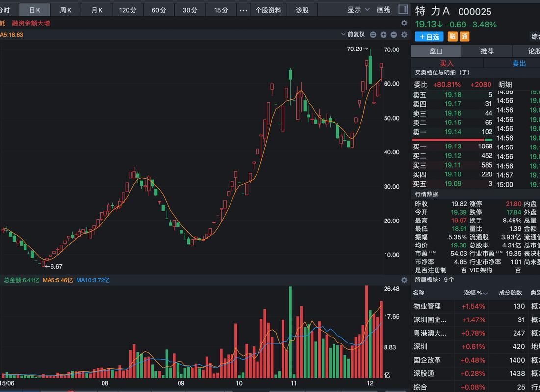Open the 前复权 adjustment dropdown

point(357,35)
